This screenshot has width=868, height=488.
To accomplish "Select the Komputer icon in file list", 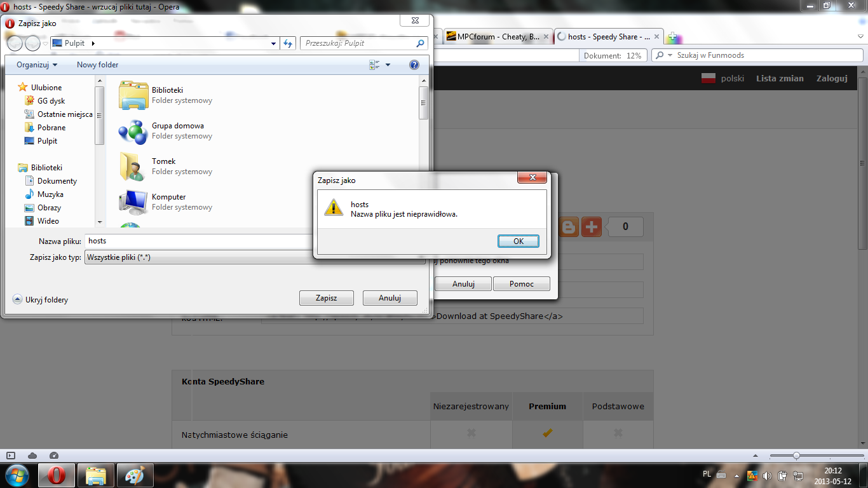I will coord(133,202).
